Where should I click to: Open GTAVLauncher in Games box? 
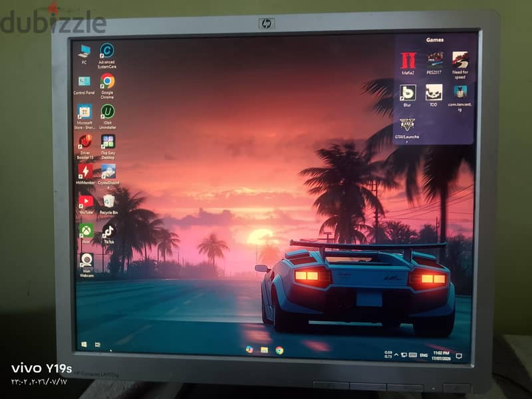click(x=407, y=130)
